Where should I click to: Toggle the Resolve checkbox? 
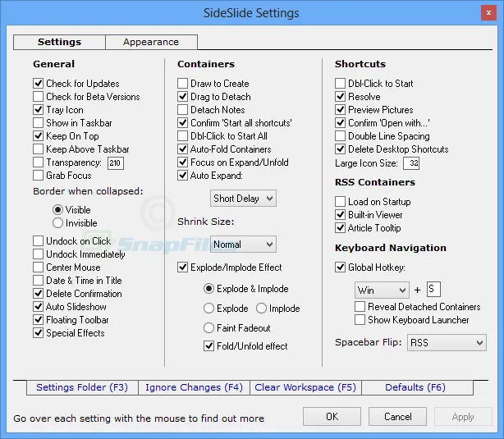point(340,96)
